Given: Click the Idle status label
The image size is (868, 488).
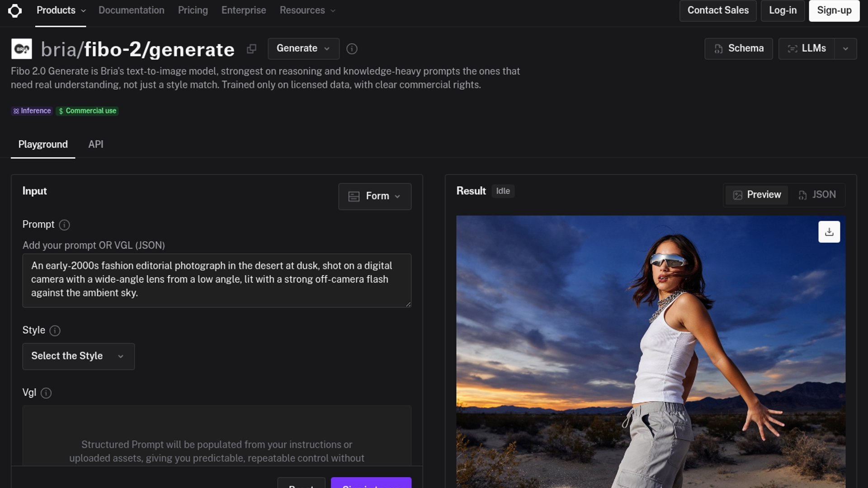Looking at the screenshot, I should [503, 191].
